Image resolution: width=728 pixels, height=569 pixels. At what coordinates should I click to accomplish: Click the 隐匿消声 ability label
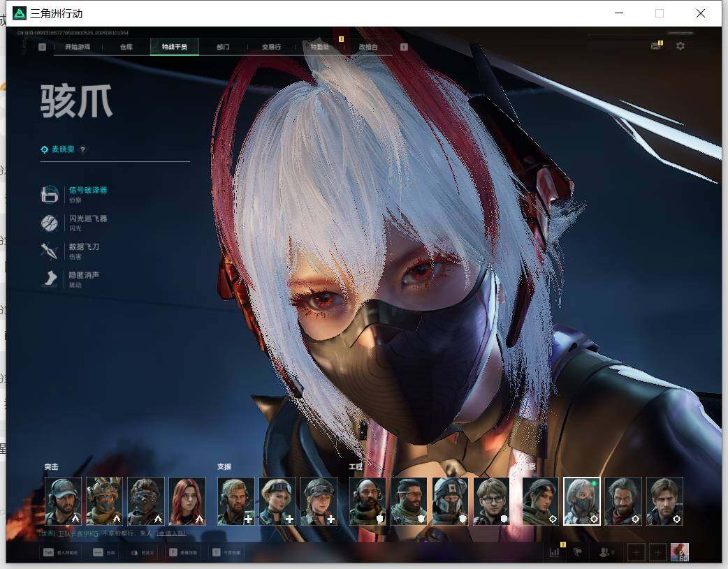(x=84, y=275)
